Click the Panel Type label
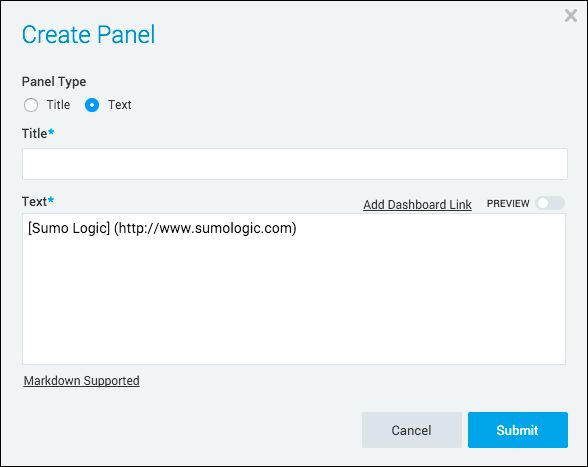Screen dimensions: 588x467 54,81
